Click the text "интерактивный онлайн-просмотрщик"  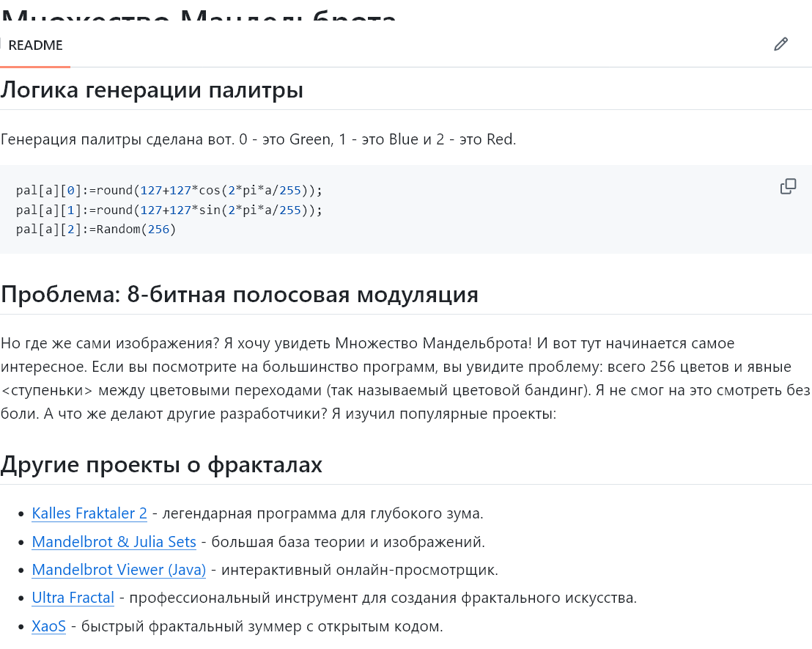pos(359,570)
